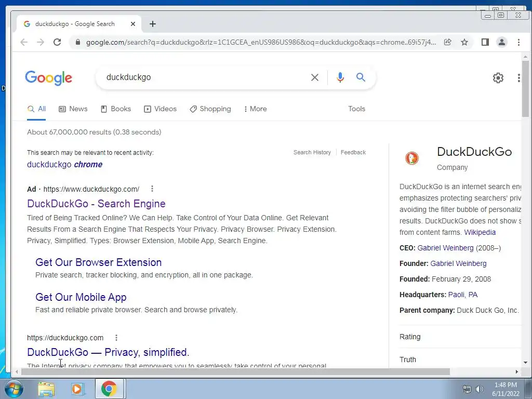Click the browser address bar URL

pos(261,42)
